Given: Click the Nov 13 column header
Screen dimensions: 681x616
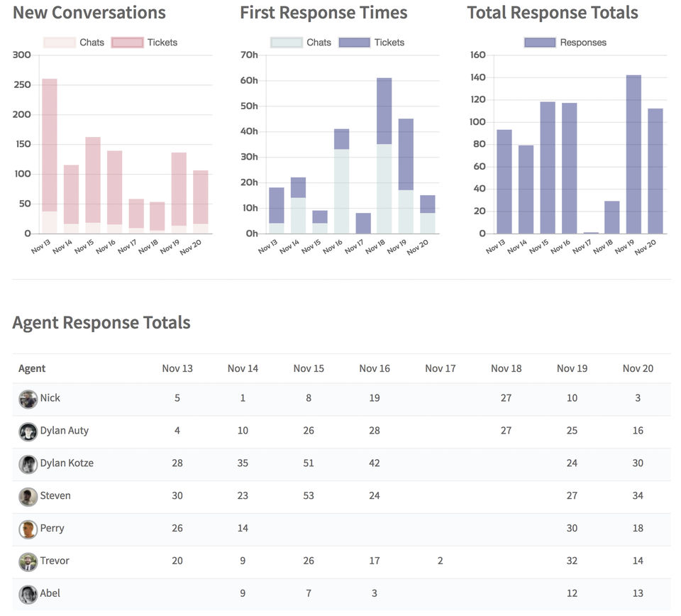Looking at the screenshot, I should coord(177,368).
